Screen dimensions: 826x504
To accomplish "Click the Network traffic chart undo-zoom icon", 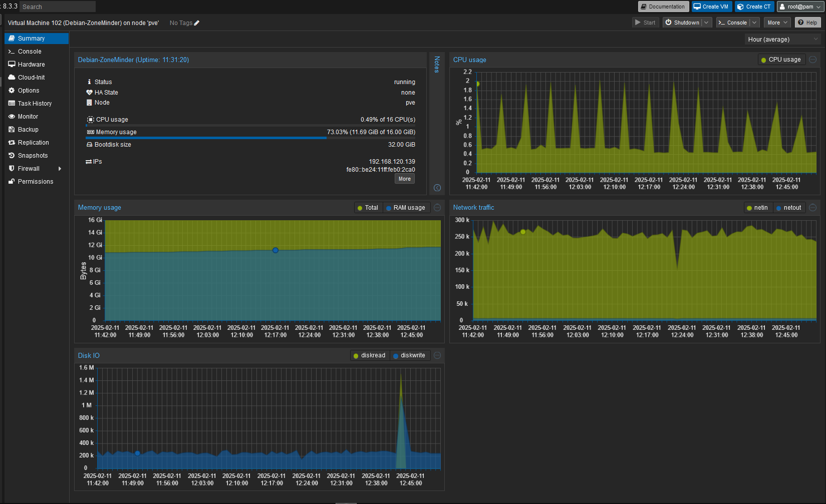I will pos(813,208).
